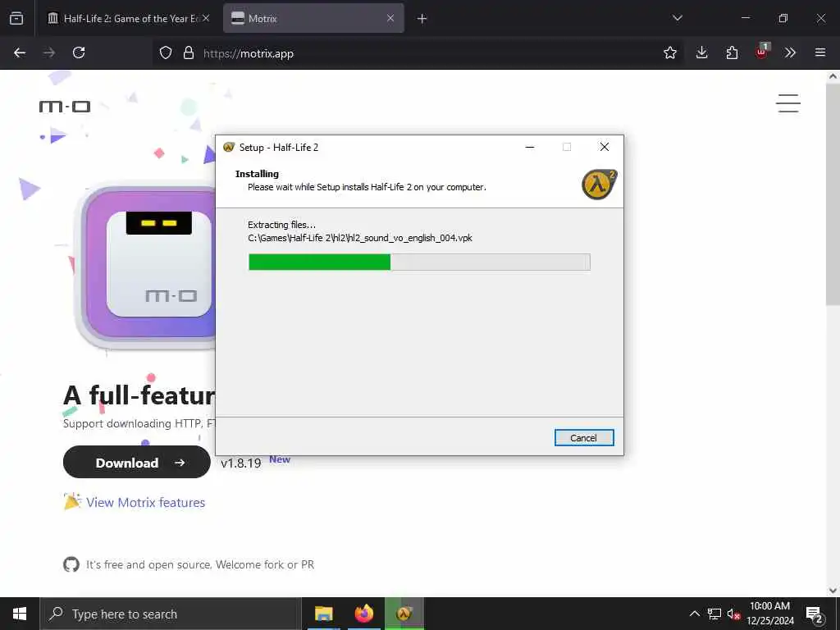This screenshot has height=630, width=840.
Task: Click the Motrix m-o logo at top
Action: coord(65,107)
